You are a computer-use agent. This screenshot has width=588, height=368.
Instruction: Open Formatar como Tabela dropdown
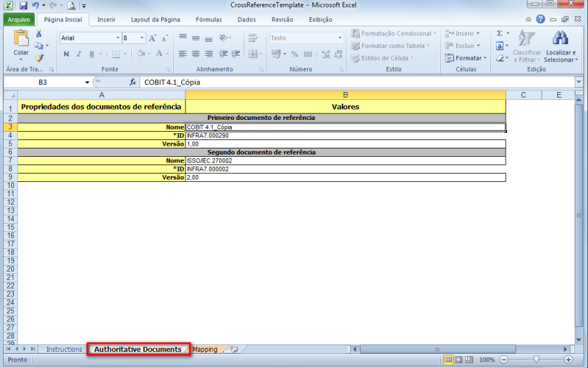[391, 46]
